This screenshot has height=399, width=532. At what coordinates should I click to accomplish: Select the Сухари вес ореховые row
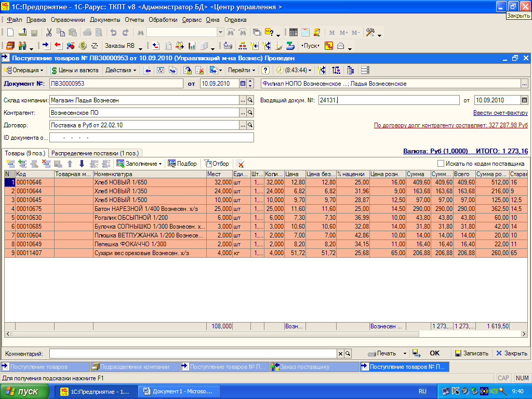[x=265, y=253]
